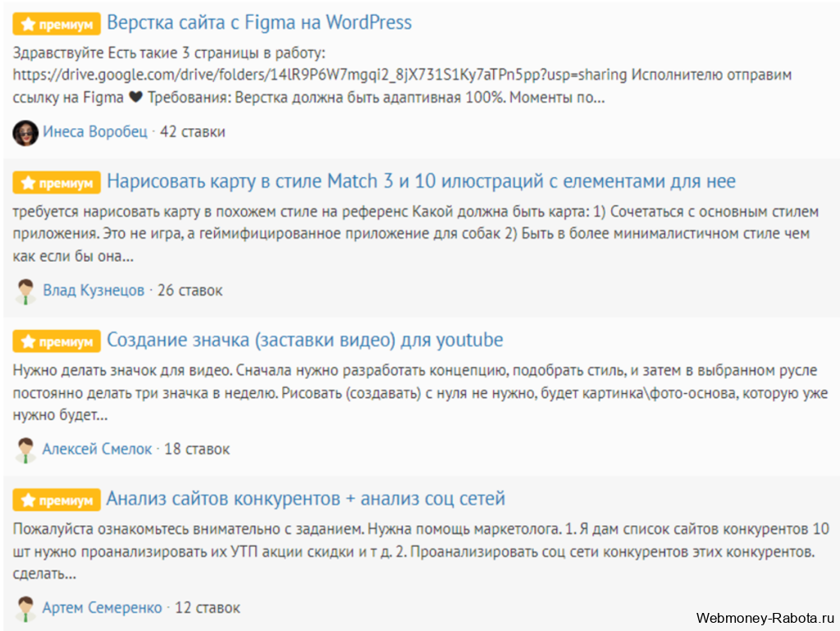
Task: Click Алексей Смелок default avatar icon
Action: [25, 450]
